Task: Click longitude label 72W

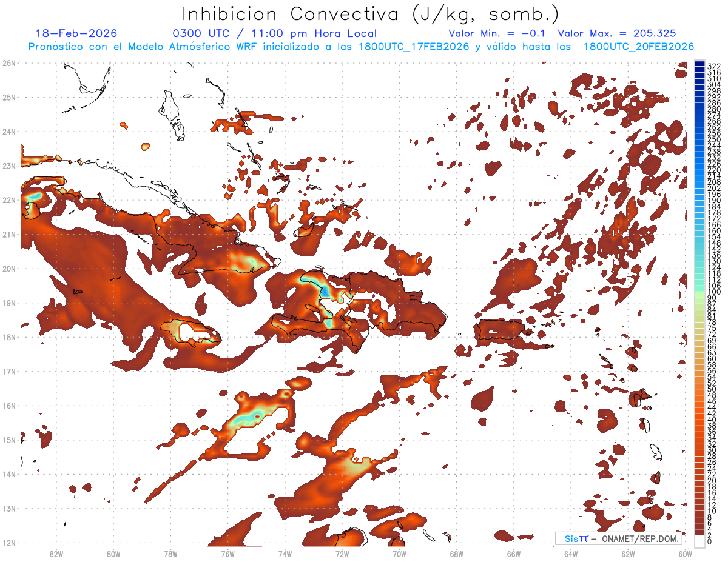Action: pyautogui.click(x=342, y=554)
